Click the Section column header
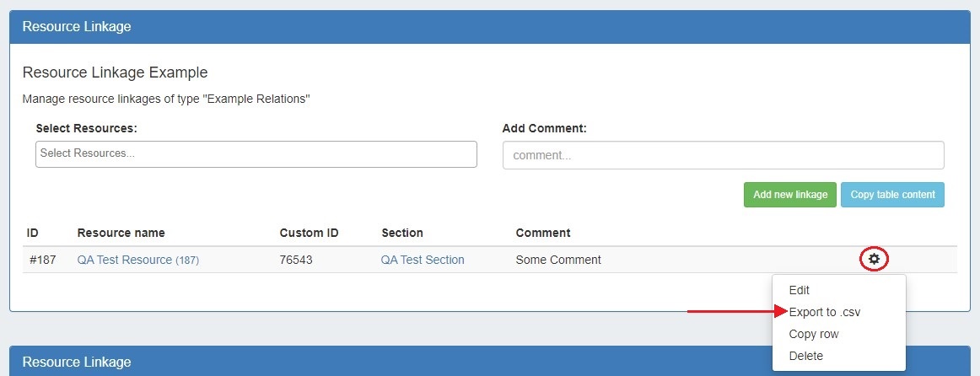The image size is (980, 376). click(402, 233)
